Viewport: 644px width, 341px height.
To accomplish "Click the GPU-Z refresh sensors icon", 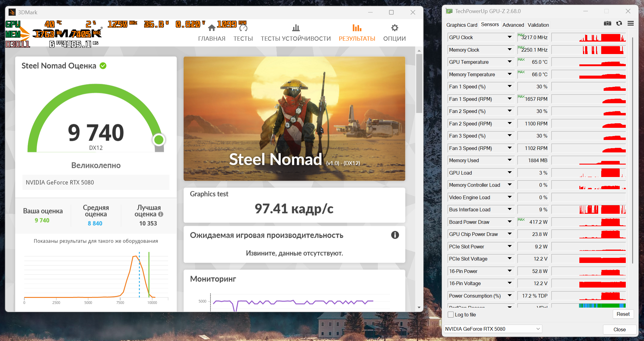I will [619, 23].
